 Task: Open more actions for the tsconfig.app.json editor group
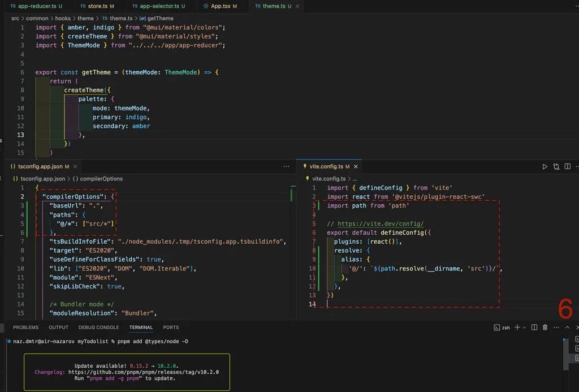click(x=286, y=167)
